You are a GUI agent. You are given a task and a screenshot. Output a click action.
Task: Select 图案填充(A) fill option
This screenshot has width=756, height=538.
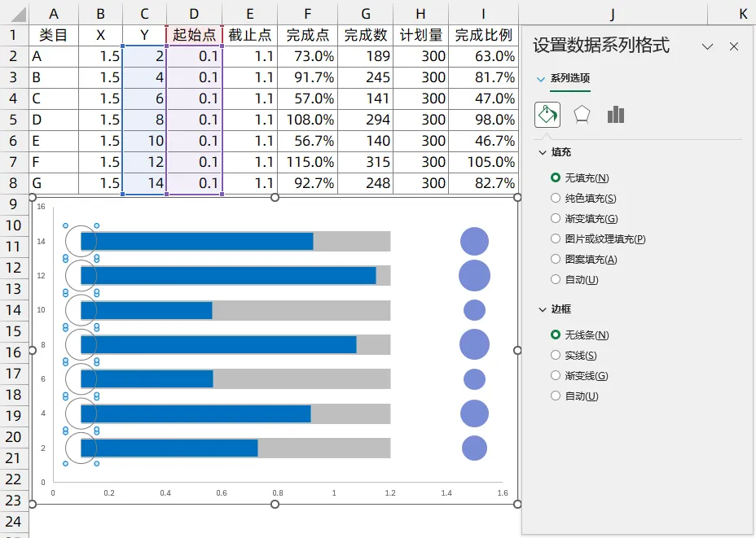pos(584,259)
